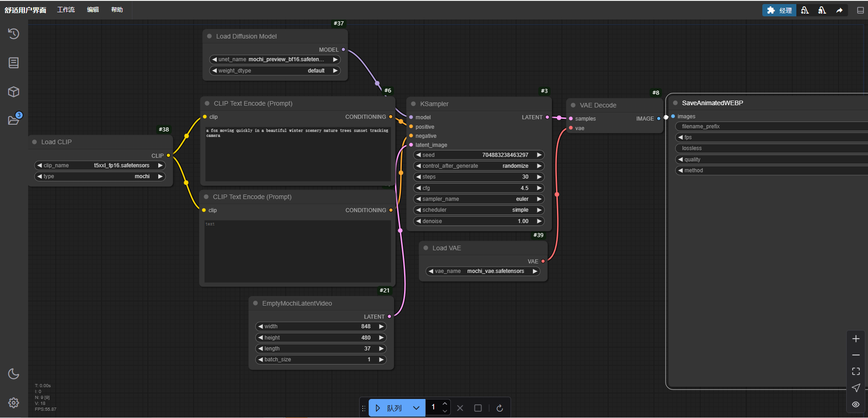Screen dimensions: 868x418
Task: Click the circular refresh icon
Action: pos(500,408)
